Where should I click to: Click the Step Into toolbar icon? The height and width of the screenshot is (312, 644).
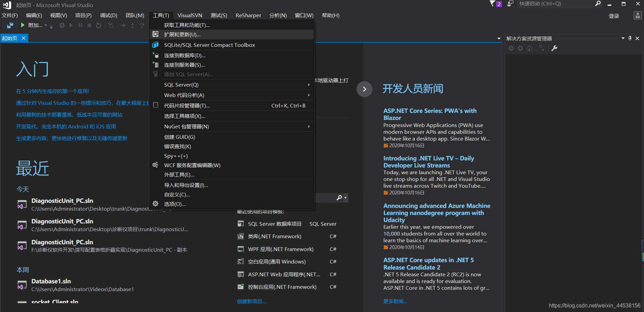point(133,25)
